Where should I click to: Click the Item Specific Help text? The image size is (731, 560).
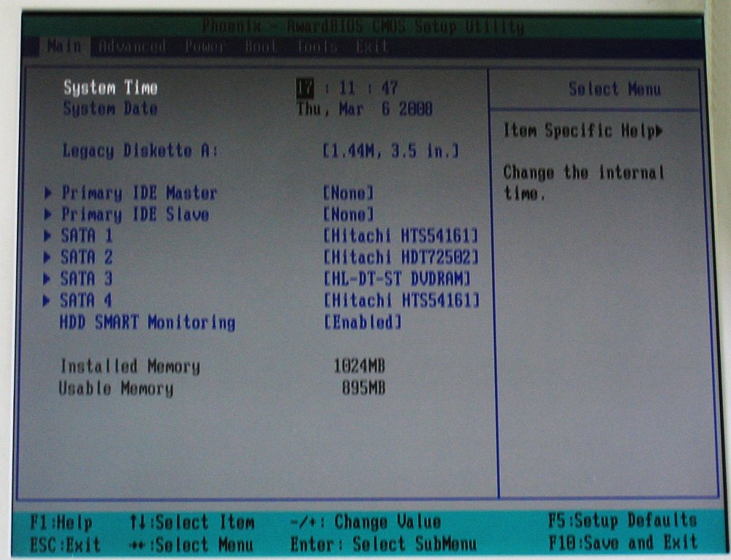[578, 131]
